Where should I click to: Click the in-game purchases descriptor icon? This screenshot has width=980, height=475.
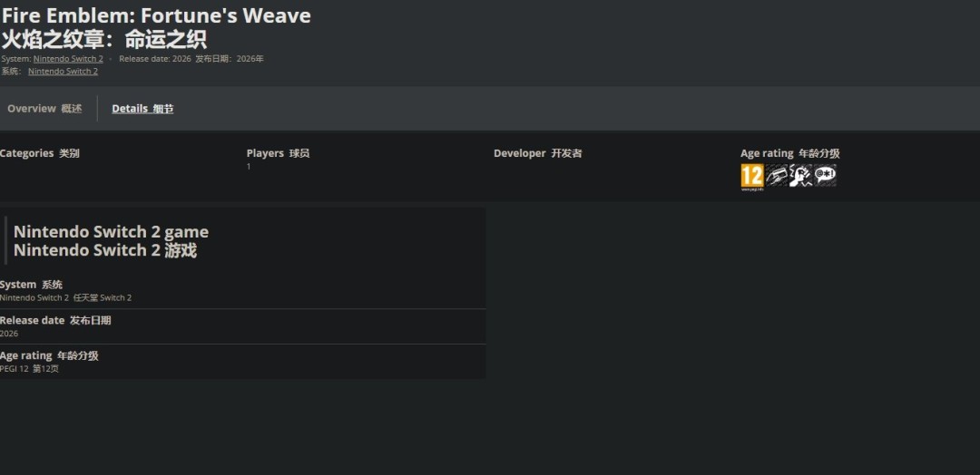pyautogui.click(x=777, y=176)
